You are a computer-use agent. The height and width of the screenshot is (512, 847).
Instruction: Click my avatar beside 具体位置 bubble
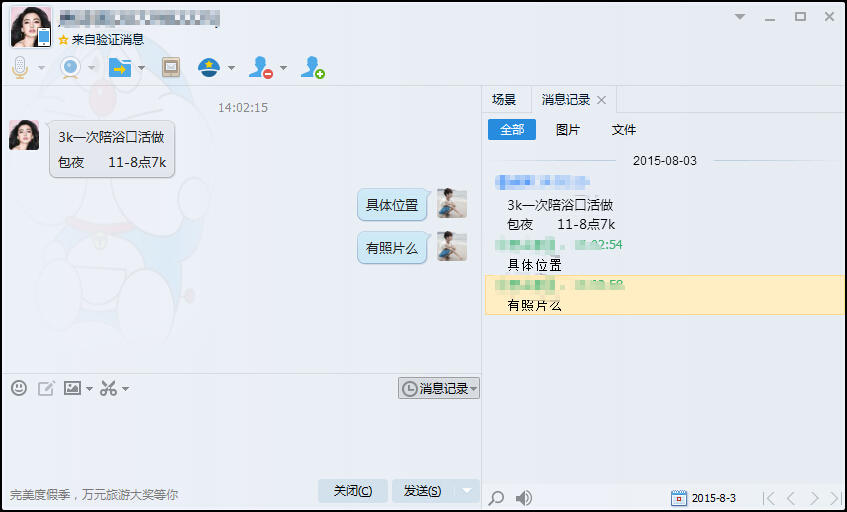[x=452, y=203]
